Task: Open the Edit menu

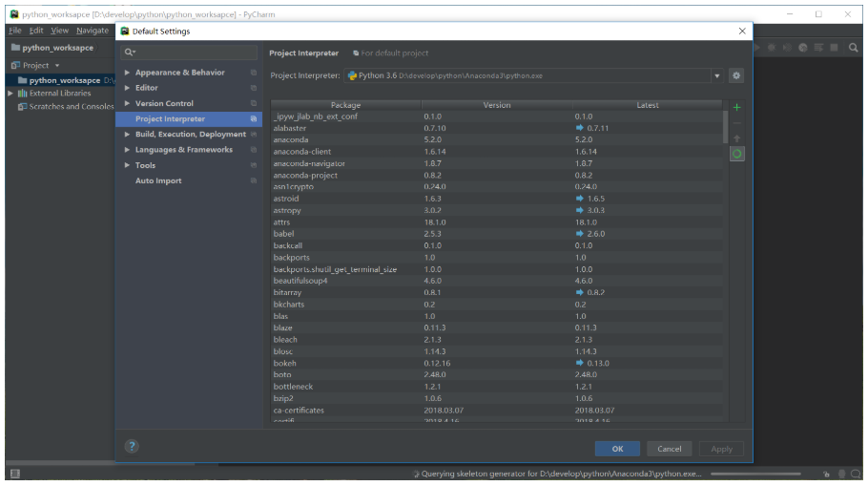Action: click(36, 31)
